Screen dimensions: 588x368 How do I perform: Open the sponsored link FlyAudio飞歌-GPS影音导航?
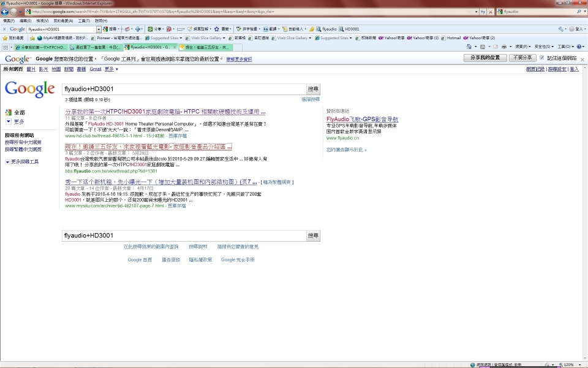(x=362, y=119)
